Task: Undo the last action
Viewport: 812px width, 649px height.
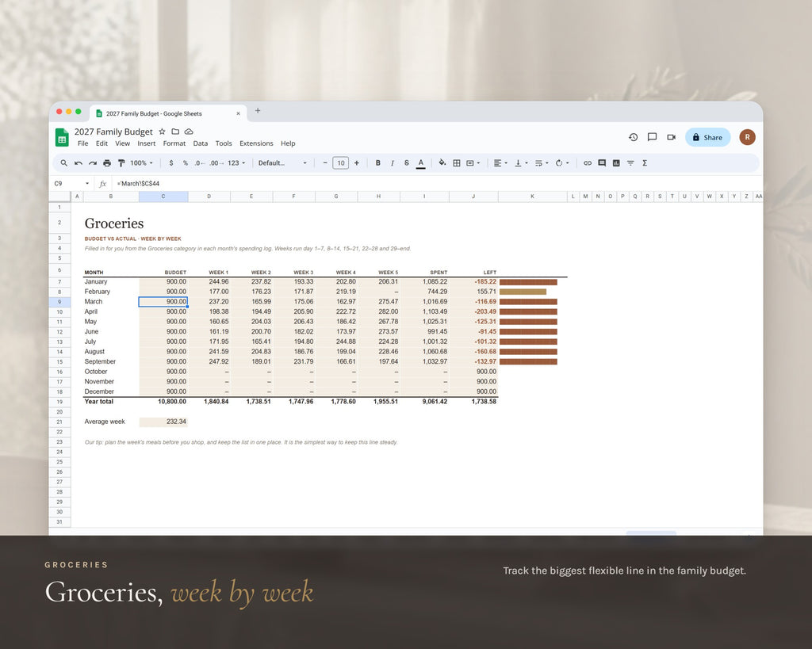Action: click(79, 163)
